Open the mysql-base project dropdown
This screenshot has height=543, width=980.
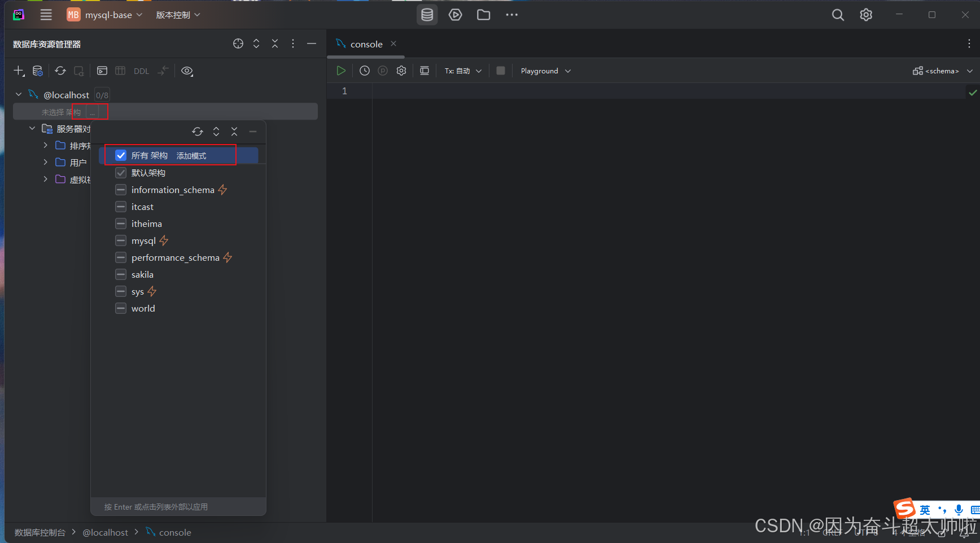[104, 15]
